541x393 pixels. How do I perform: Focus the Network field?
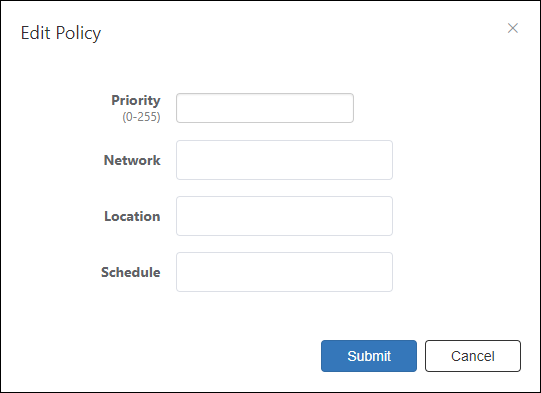coord(284,160)
